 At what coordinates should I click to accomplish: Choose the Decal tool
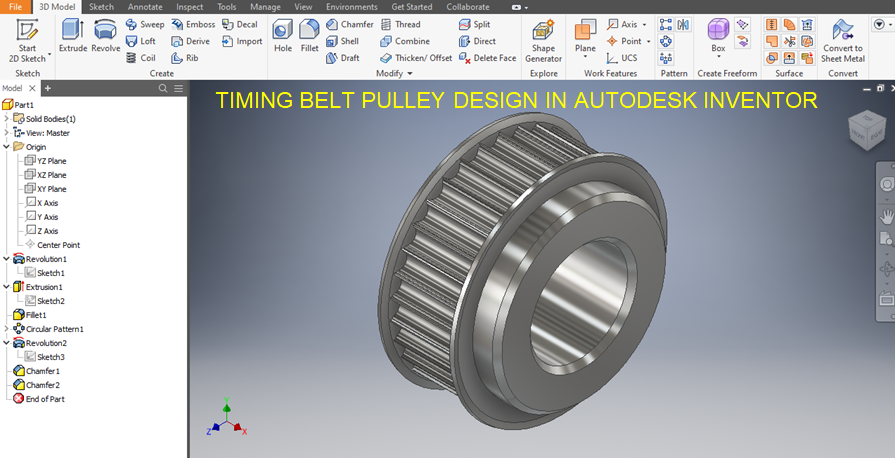(240, 25)
